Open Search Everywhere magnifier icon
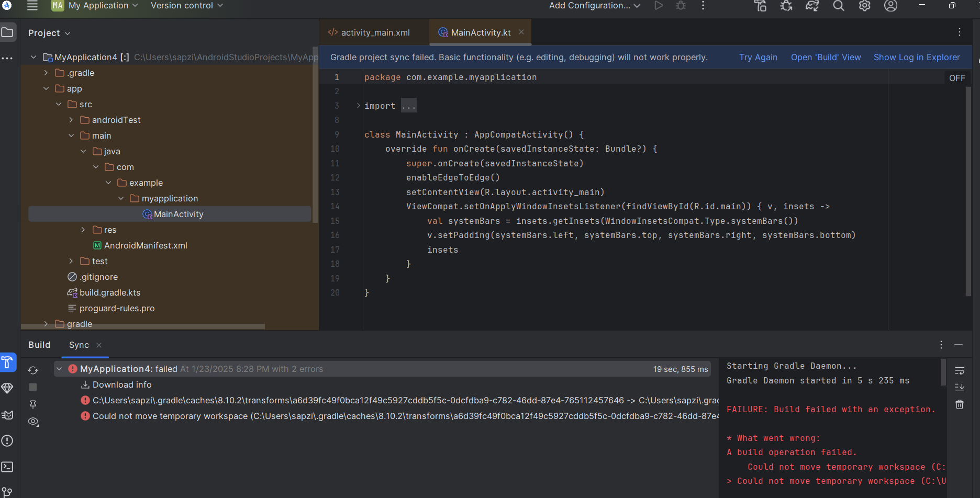 [839, 6]
